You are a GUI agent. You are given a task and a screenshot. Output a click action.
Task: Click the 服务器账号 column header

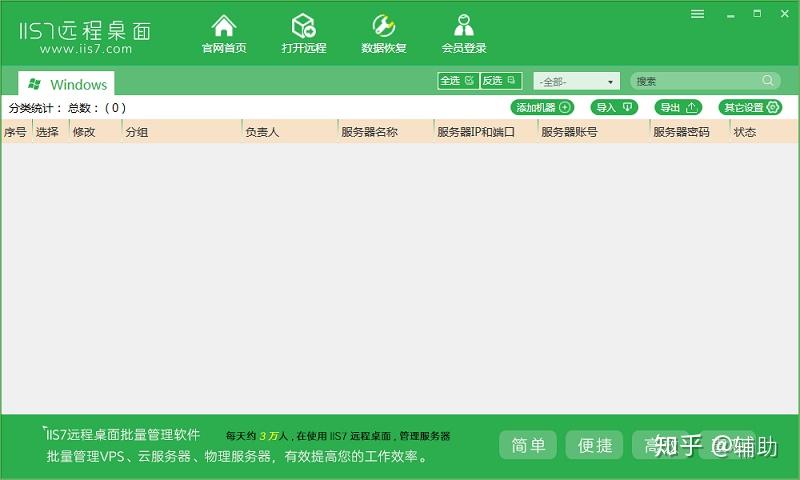(x=594, y=132)
